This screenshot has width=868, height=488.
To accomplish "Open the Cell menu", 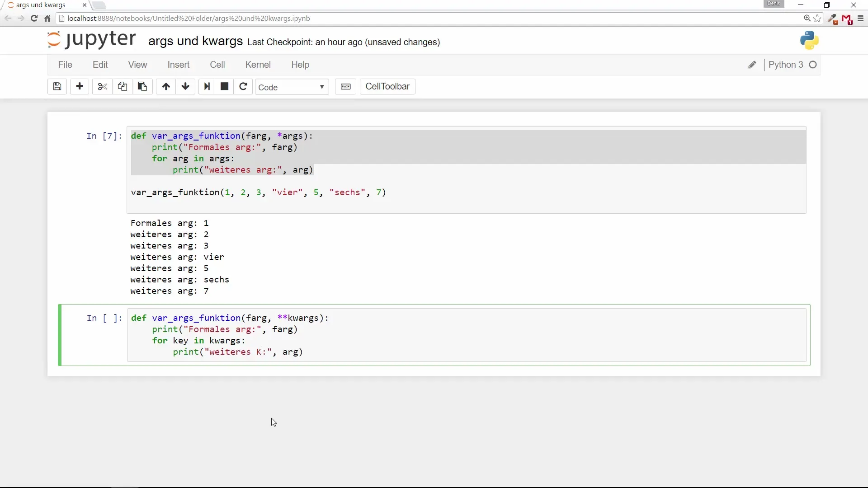I will (x=217, y=65).
